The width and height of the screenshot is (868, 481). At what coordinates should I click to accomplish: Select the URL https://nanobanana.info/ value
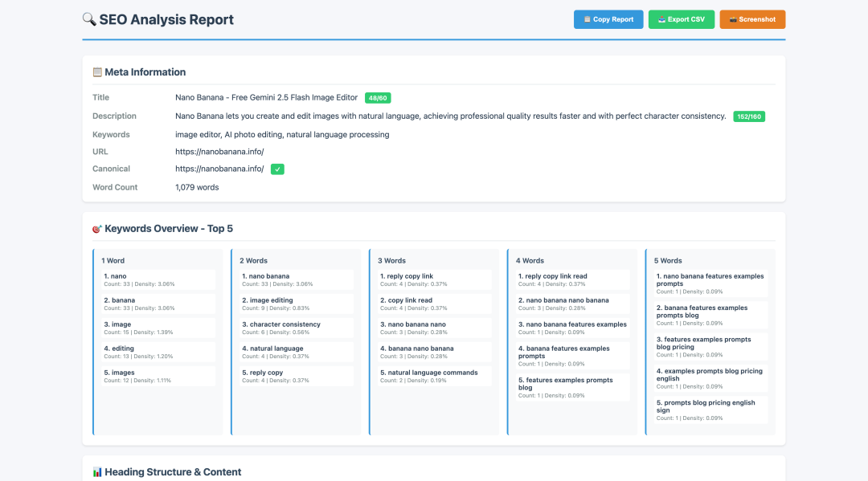pyautogui.click(x=219, y=152)
